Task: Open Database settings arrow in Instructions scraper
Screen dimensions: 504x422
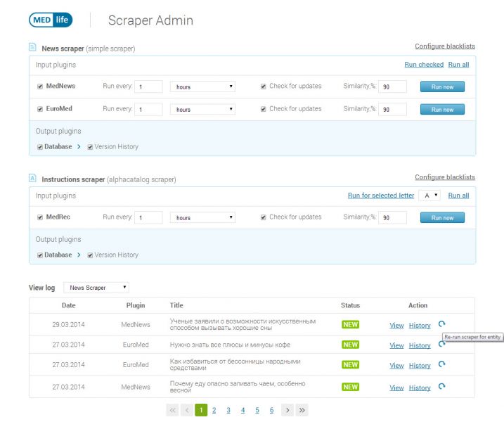Action: point(79,255)
